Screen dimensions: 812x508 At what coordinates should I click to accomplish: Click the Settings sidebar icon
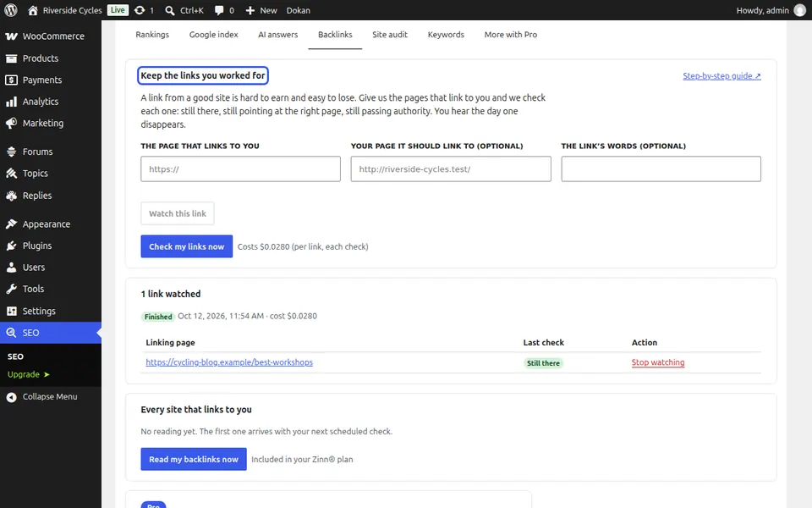click(11, 311)
